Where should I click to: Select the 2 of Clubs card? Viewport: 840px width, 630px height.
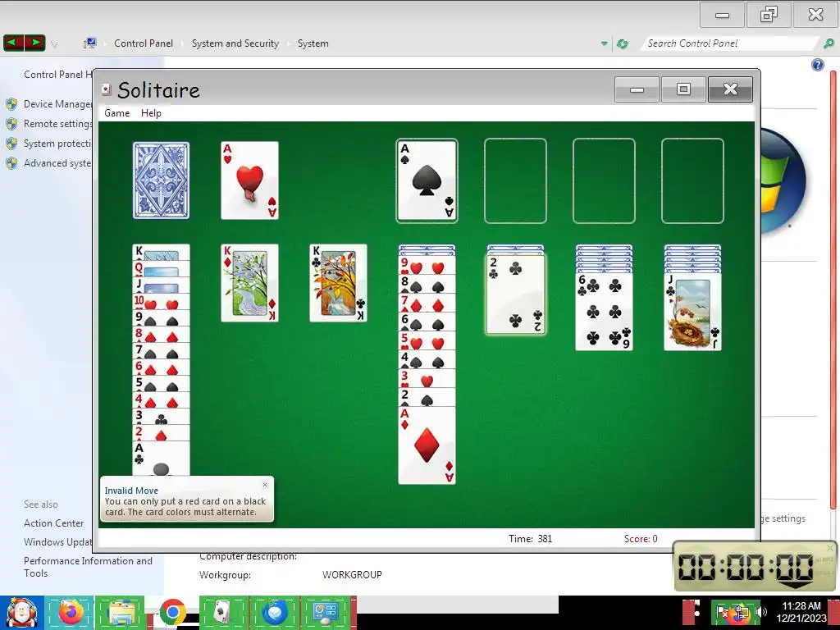coord(515,294)
